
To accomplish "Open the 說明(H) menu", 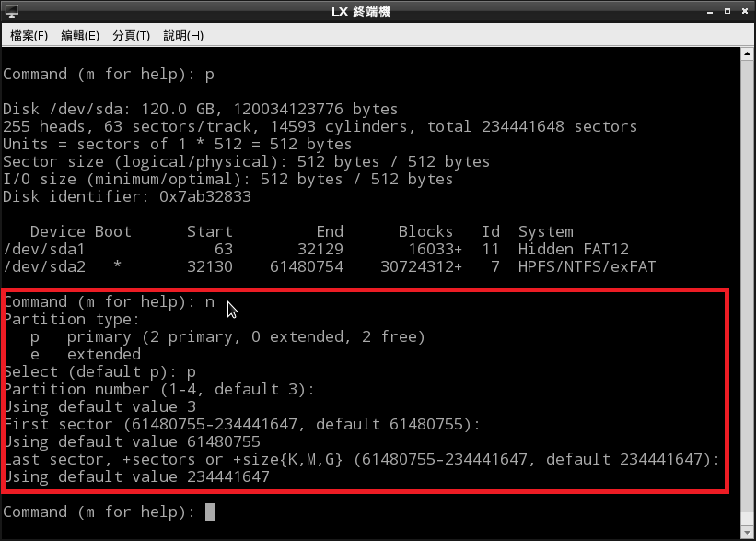I will click(x=182, y=36).
